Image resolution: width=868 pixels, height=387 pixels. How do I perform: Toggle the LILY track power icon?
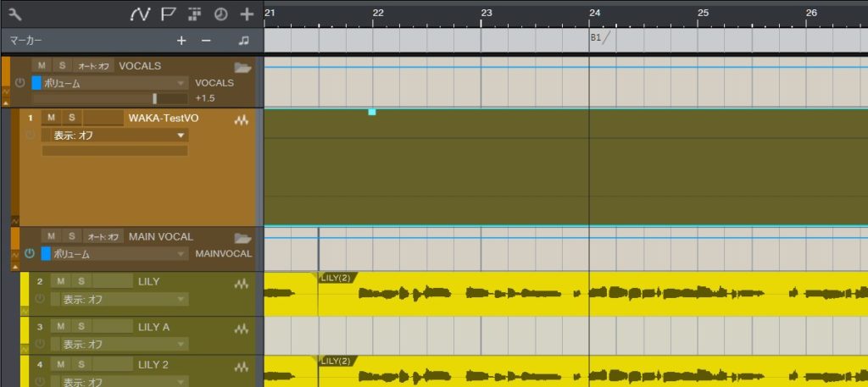[39, 299]
